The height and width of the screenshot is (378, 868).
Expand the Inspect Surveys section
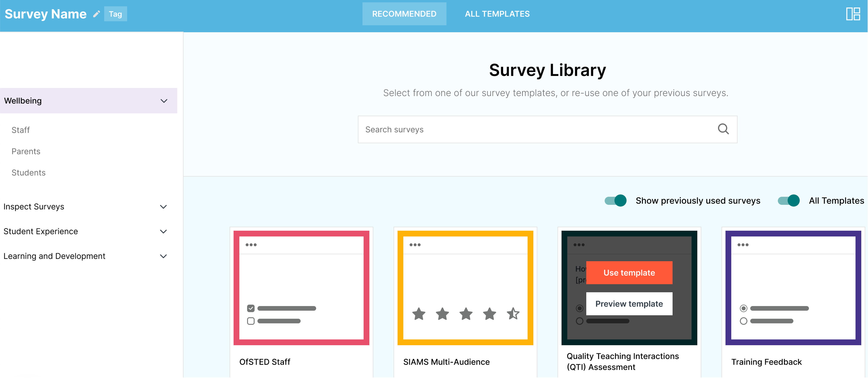coord(163,207)
